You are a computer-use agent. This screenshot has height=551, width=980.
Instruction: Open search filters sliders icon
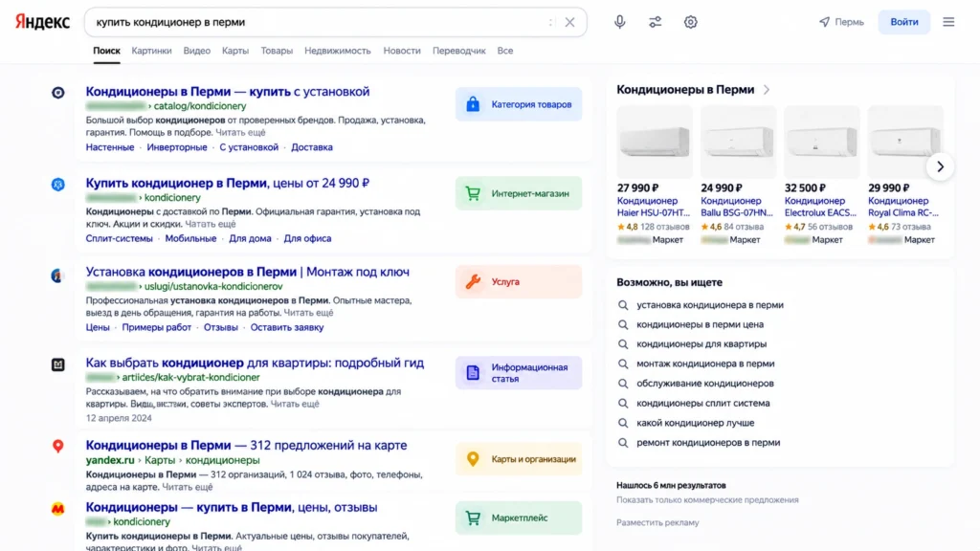tap(655, 22)
